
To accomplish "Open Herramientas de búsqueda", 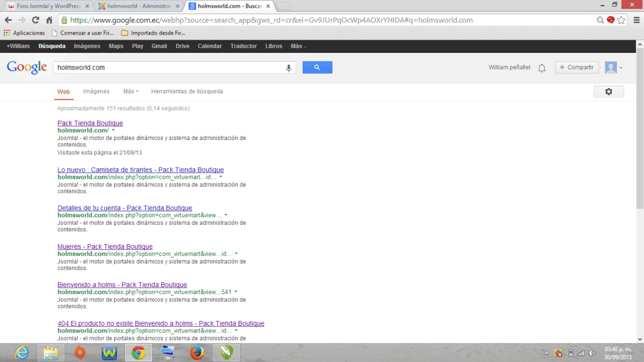I will tap(187, 91).
